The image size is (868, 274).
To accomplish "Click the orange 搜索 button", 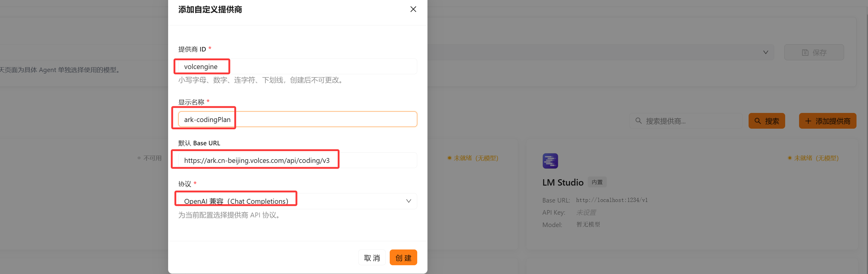I will [x=766, y=121].
